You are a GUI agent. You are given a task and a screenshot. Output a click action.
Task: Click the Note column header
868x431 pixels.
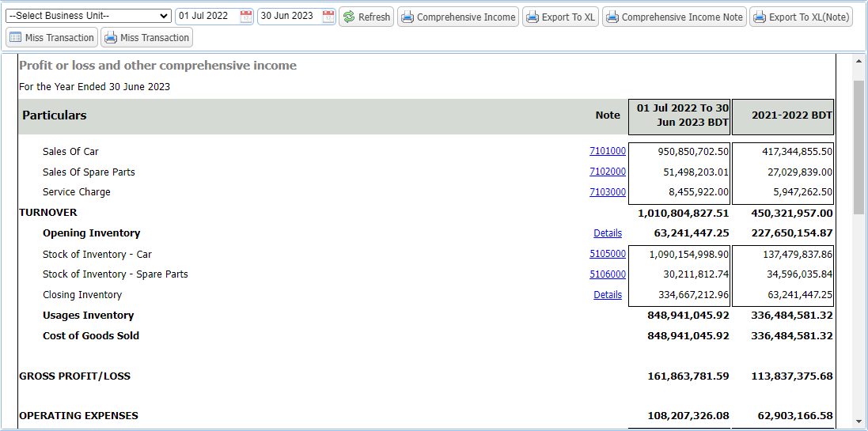pyautogui.click(x=607, y=115)
